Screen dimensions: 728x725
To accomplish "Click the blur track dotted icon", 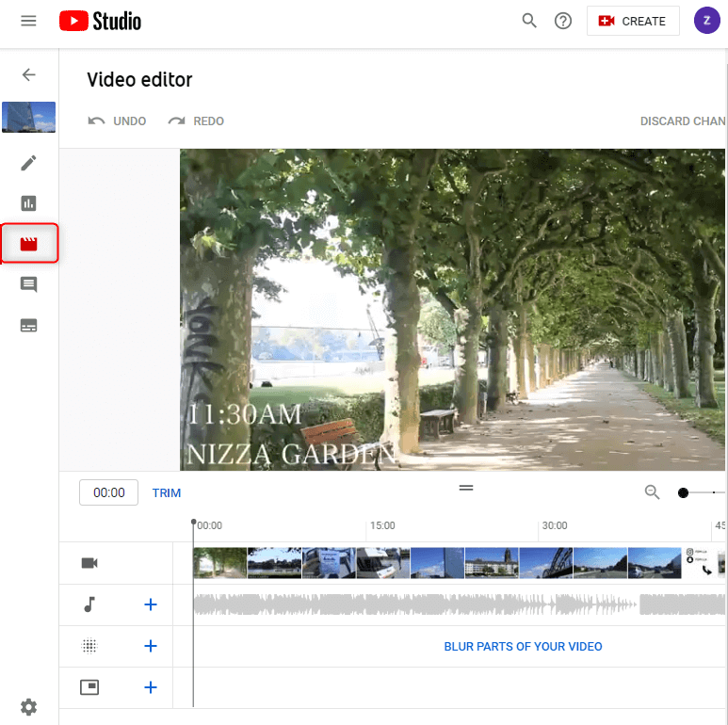I will click(89, 646).
